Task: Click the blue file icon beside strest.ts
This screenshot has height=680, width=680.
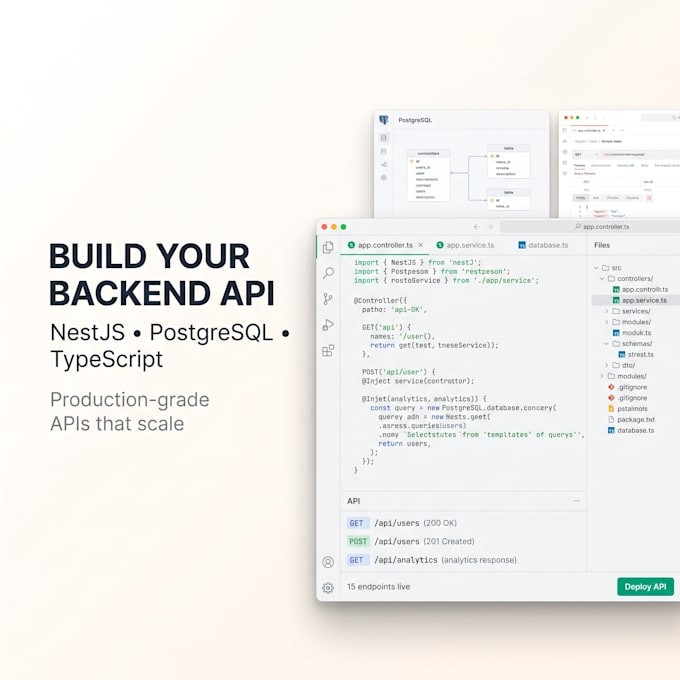Action: pos(622,354)
